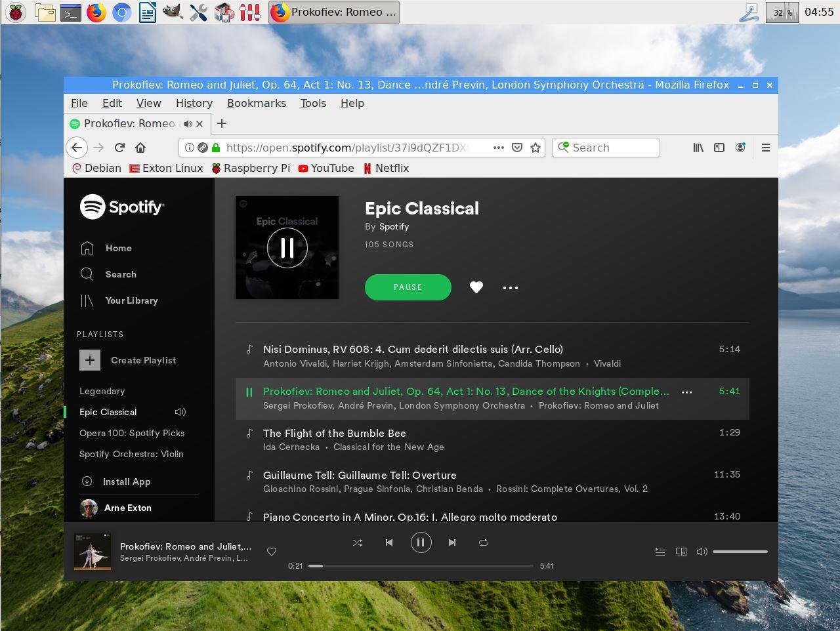Image resolution: width=840 pixels, height=631 pixels.
Task: Go to the Firefox home page
Action: (140, 148)
